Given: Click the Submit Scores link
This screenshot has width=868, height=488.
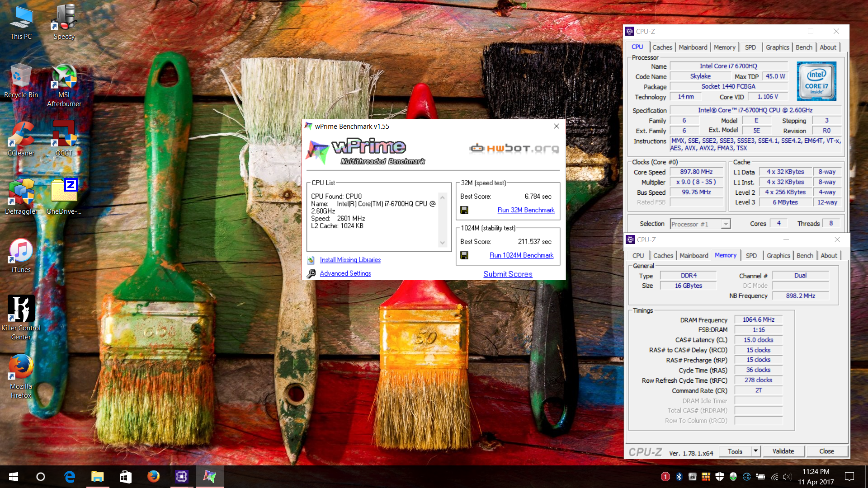Looking at the screenshot, I should pyautogui.click(x=508, y=274).
